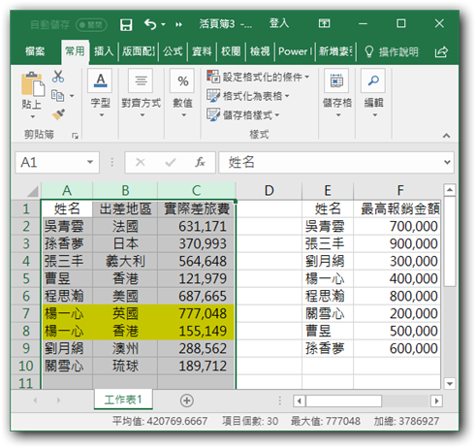This screenshot has height=448, width=476.
Task: Open the 數值 percent number group
Action: pyautogui.click(x=183, y=94)
